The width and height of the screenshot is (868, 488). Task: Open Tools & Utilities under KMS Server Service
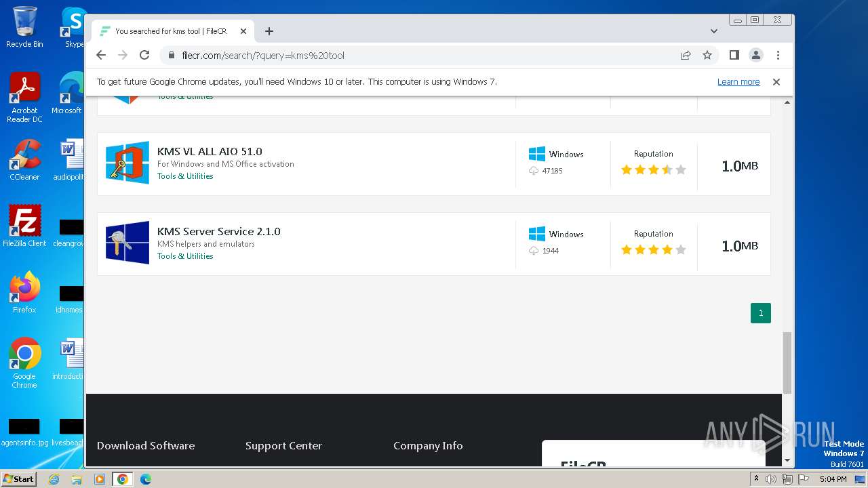[x=185, y=256]
